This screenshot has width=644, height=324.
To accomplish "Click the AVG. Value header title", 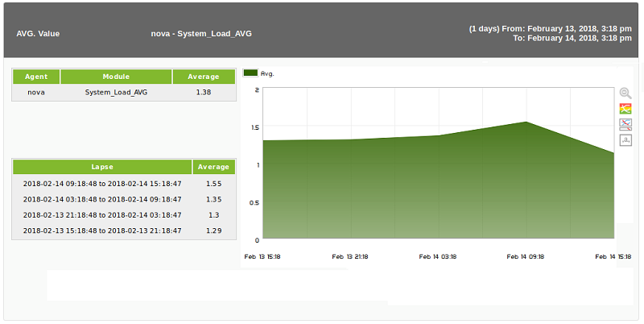I will click(x=38, y=34).
